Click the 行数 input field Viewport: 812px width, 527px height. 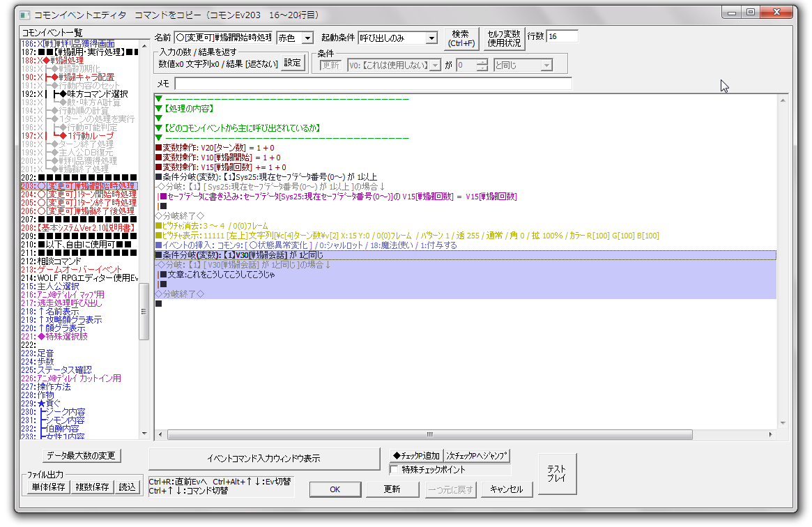click(x=562, y=36)
